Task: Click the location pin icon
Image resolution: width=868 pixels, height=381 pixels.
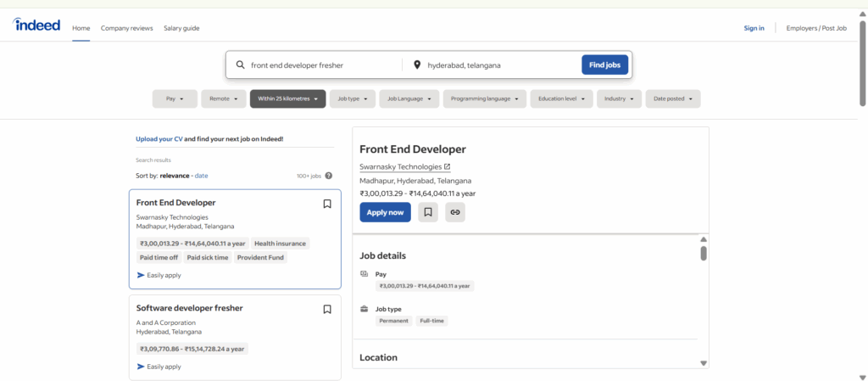Action: point(417,64)
